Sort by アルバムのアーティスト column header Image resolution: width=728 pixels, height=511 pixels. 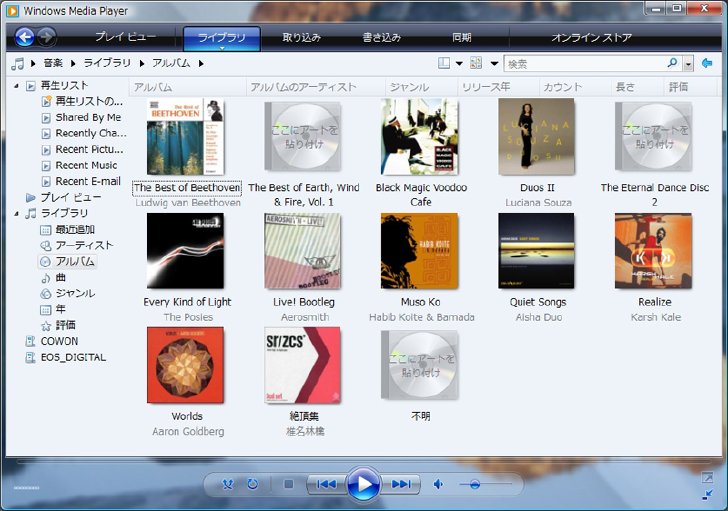[x=316, y=87]
